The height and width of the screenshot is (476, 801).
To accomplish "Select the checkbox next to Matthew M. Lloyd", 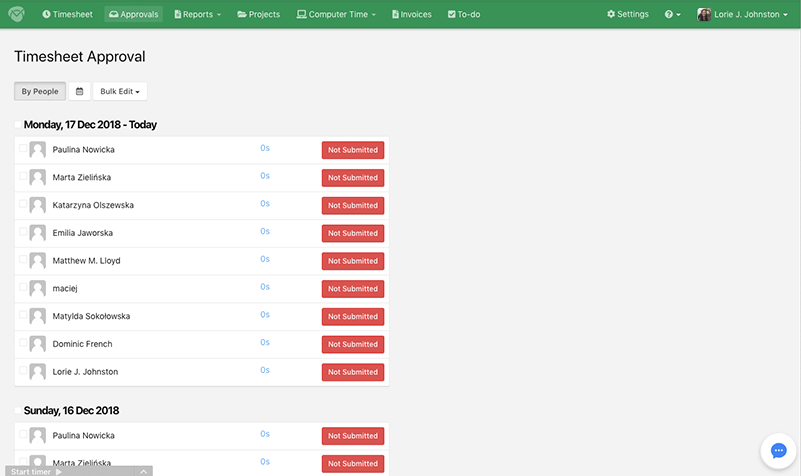I will coord(23,259).
